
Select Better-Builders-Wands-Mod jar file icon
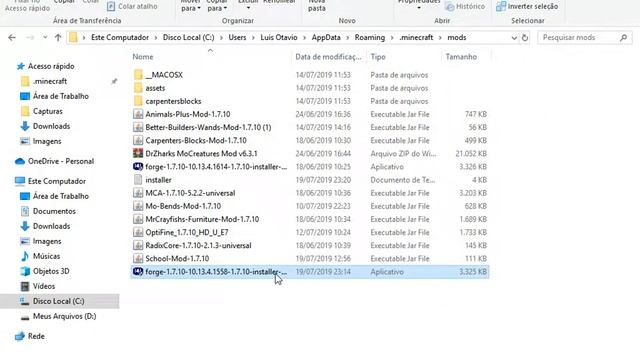[138, 127]
